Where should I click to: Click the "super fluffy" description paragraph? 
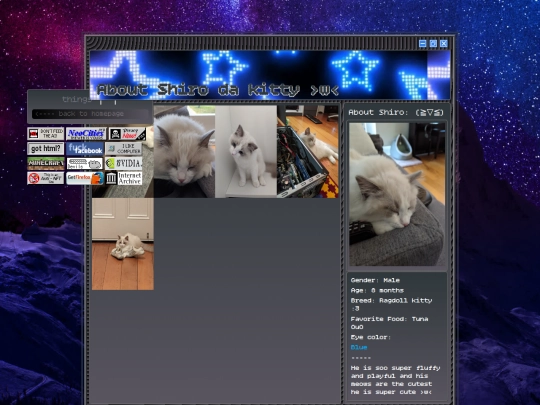pos(395,380)
